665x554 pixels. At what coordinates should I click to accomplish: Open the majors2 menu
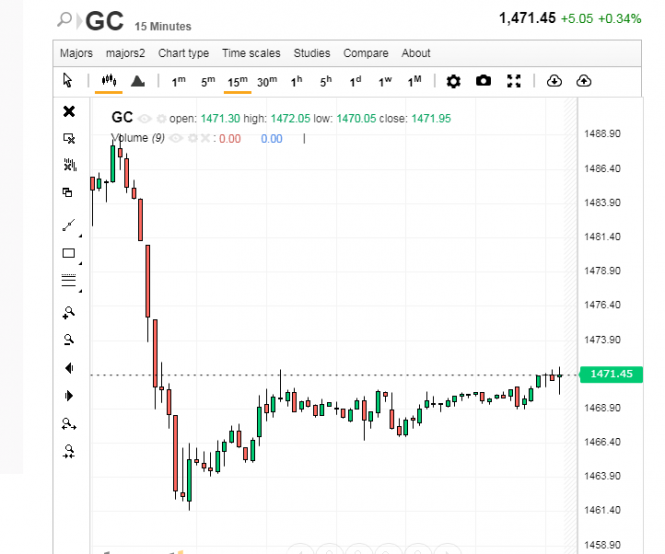coord(126,53)
